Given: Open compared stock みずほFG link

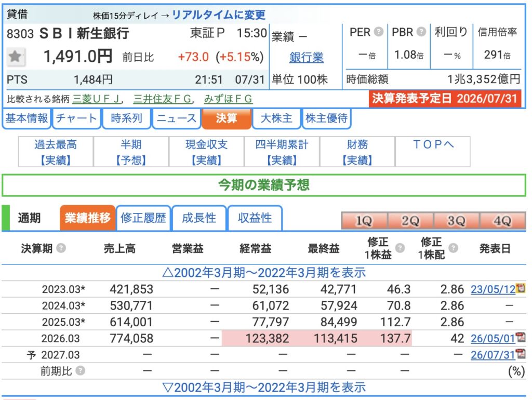Looking at the screenshot, I should (x=228, y=99).
